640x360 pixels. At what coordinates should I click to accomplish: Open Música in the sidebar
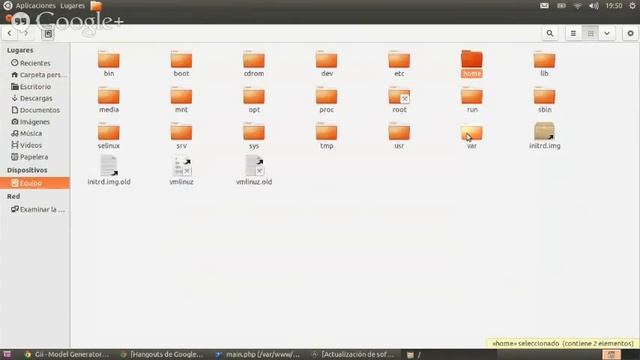[x=35, y=133]
